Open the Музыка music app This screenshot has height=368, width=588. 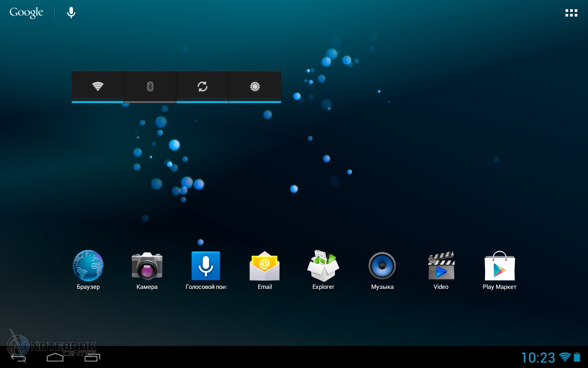click(x=382, y=266)
